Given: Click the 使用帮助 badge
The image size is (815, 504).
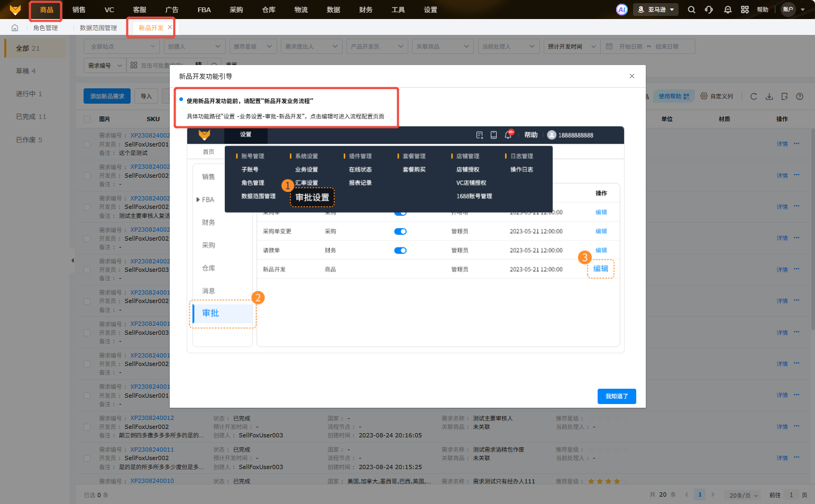Looking at the screenshot, I should click(674, 96).
